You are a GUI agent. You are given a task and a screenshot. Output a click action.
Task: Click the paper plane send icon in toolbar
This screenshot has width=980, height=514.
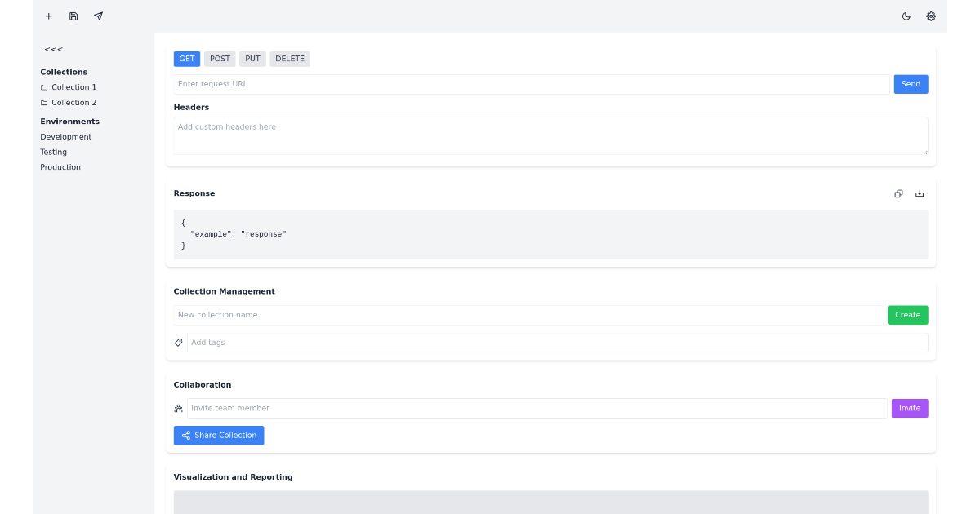coord(97,16)
